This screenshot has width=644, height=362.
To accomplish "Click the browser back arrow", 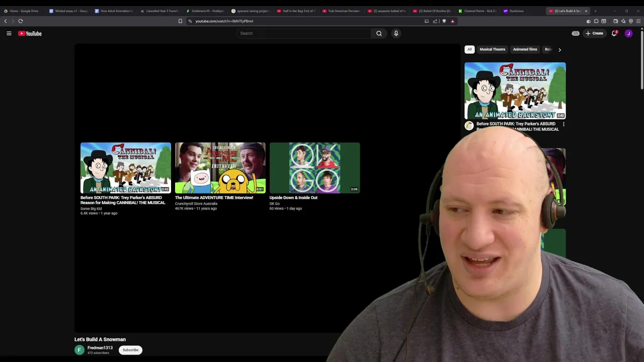I will (x=6, y=21).
